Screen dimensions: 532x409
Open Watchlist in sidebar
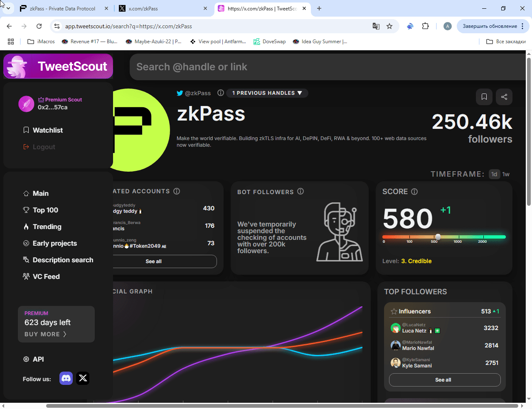click(x=43, y=130)
